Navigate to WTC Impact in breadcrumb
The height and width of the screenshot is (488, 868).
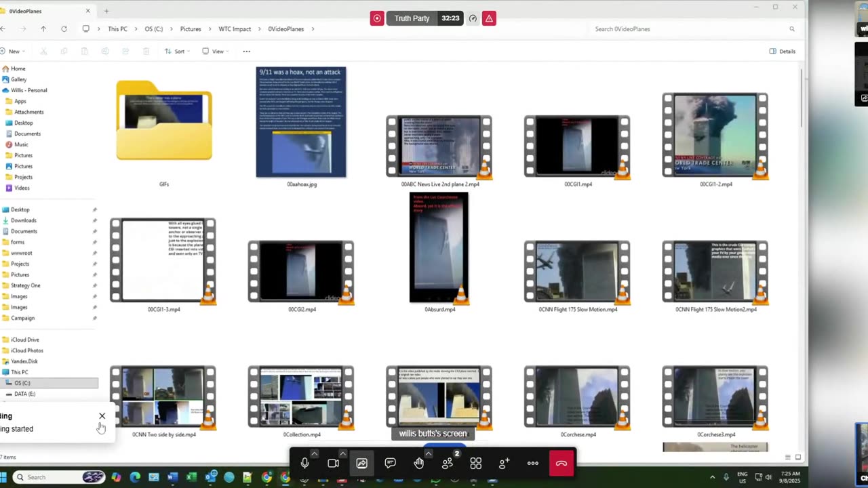pos(235,29)
